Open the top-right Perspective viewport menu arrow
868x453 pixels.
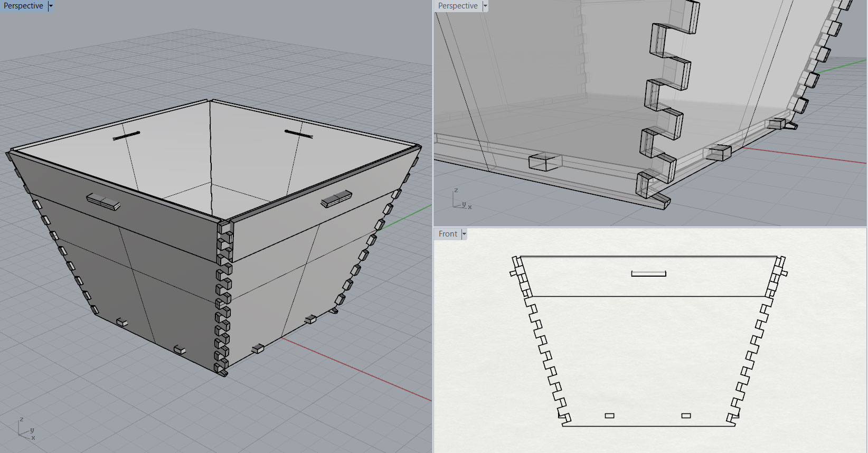coord(485,6)
